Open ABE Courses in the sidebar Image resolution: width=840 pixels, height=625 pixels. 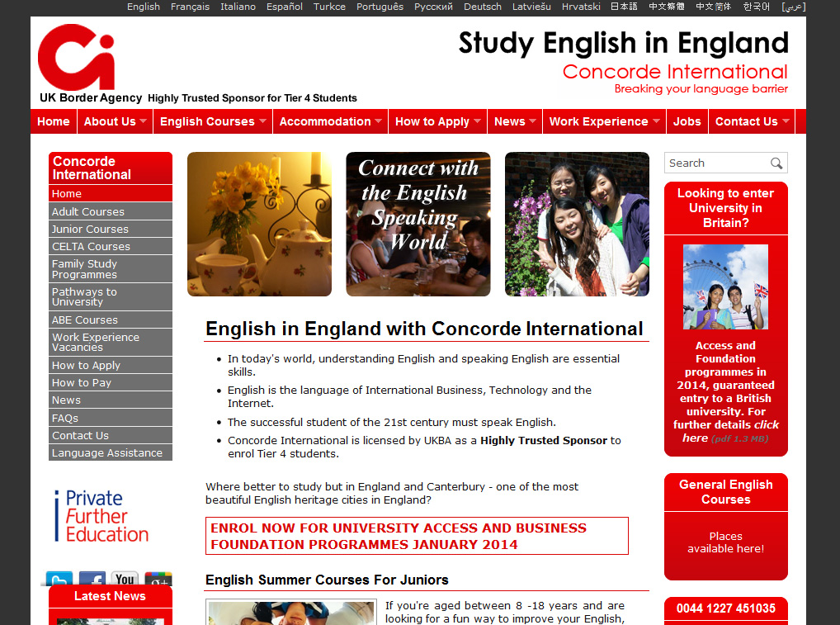[x=111, y=320]
